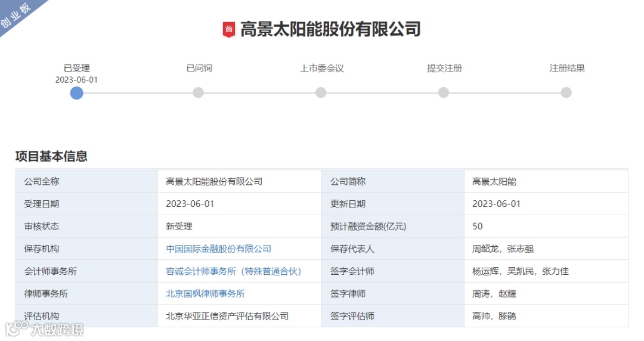The image size is (644, 341).
Task: Click the 已受理 stage label
Action: coord(77,68)
